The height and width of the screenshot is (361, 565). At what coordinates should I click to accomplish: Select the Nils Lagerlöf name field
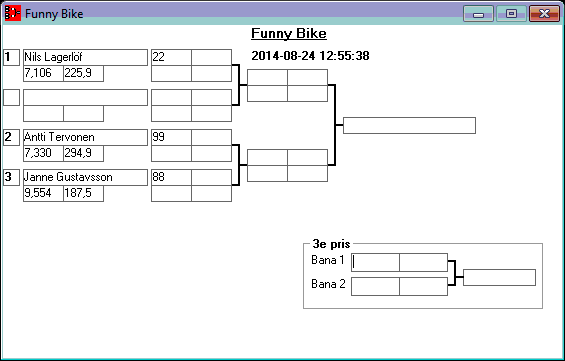[85, 57]
